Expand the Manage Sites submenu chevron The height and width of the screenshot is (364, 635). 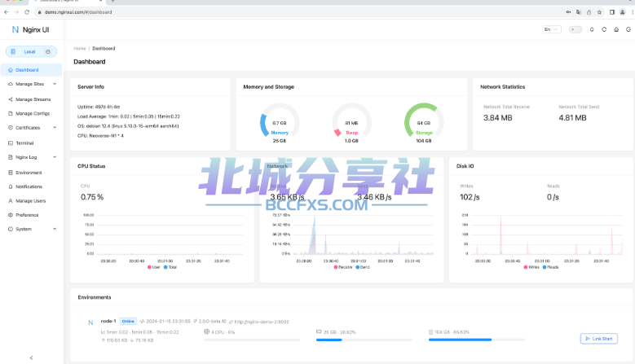pyautogui.click(x=55, y=84)
